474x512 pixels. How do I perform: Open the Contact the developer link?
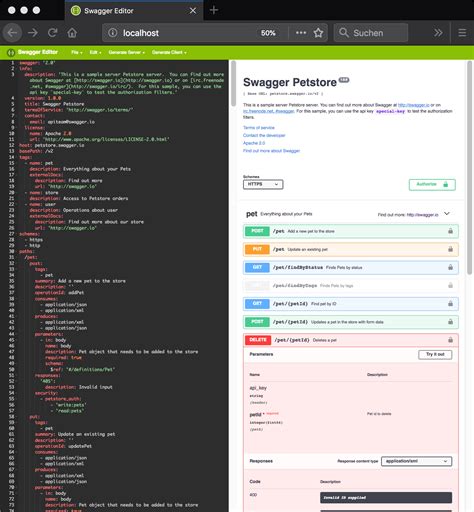264,135
